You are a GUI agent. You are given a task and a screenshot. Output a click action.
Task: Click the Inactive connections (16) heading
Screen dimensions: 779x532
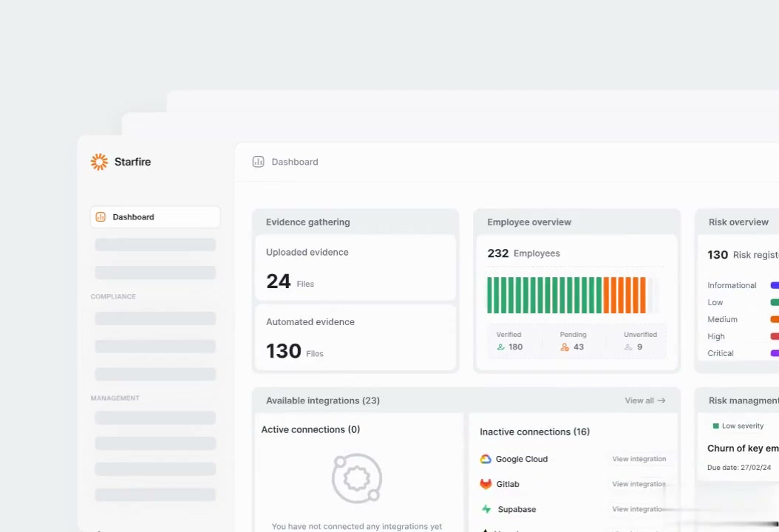(x=534, y=432)
